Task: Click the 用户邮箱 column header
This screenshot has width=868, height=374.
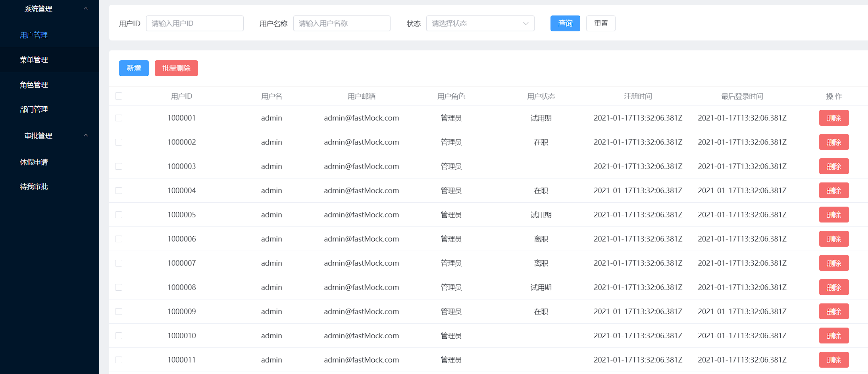Action: tap(361, 96)
